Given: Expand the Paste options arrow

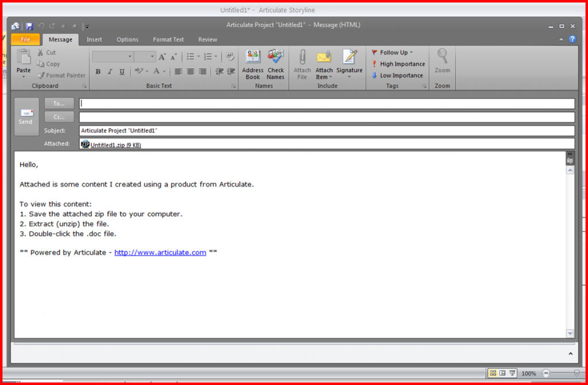Looking at the screenshot, I should click(23, 77).
